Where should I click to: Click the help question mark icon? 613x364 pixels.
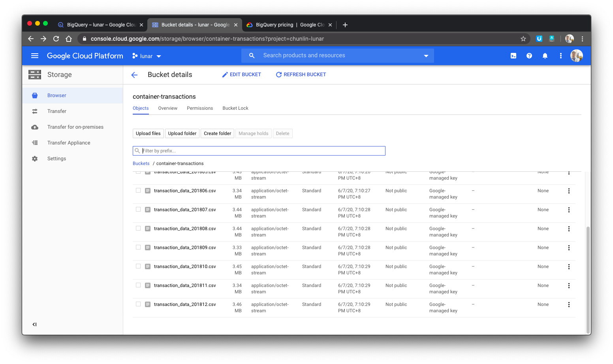pos(529,56)
